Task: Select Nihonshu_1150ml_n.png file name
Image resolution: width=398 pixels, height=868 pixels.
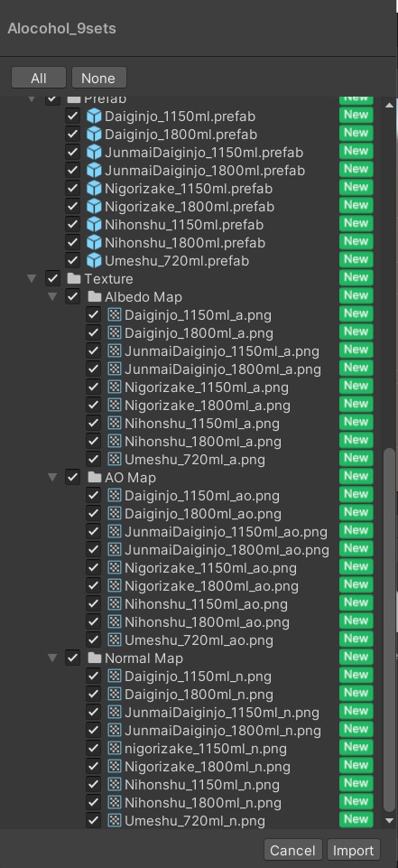Action: pyautogui.click(x=202, y=784)
